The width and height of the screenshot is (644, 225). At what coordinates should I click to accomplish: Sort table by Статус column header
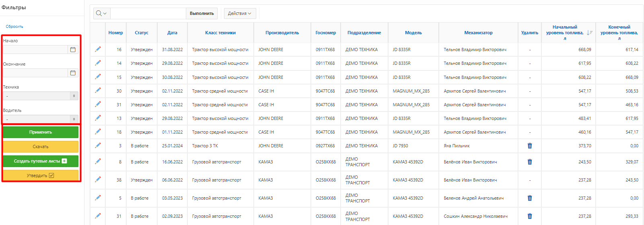pos(141,33)
